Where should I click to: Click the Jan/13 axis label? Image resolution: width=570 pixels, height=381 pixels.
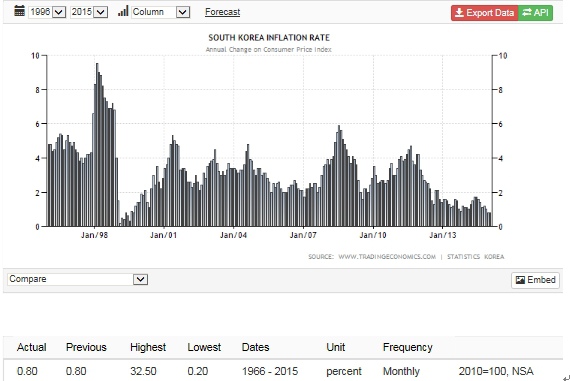click(442, 235)
